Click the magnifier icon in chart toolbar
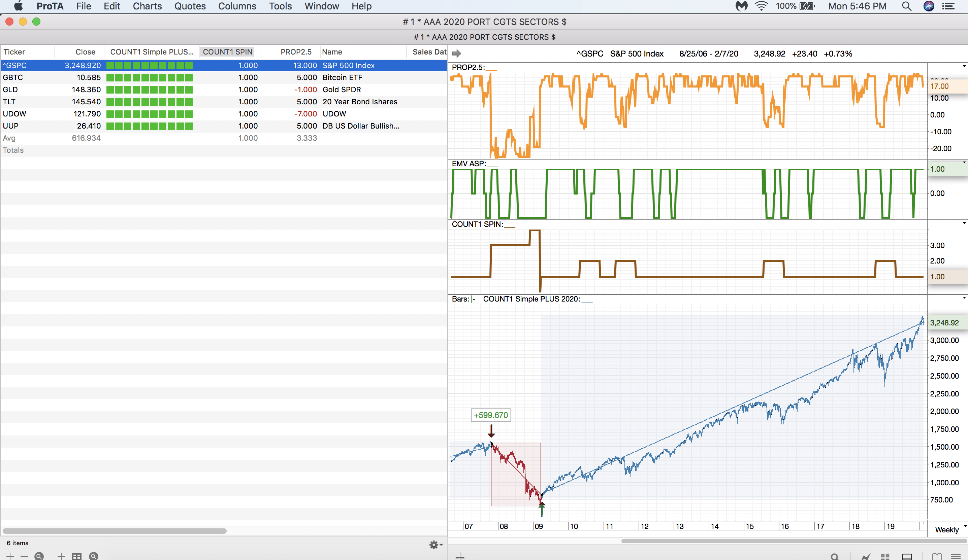Viewport: 968px width, 560px height. point(834,557)
